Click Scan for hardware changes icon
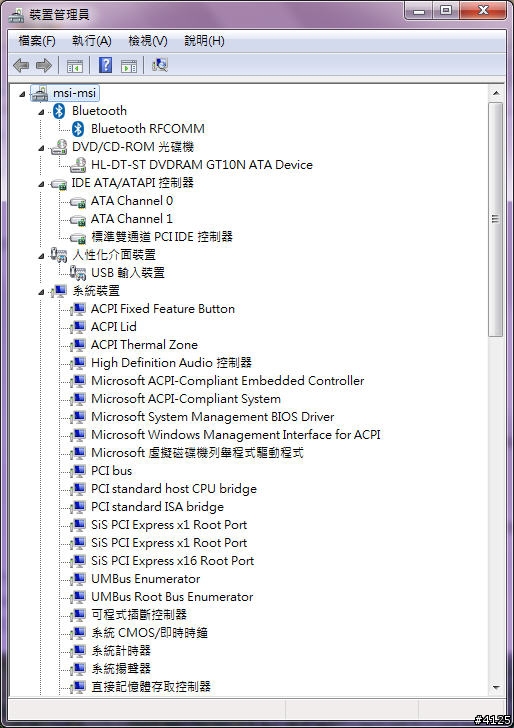 click(x=160, y=65)
